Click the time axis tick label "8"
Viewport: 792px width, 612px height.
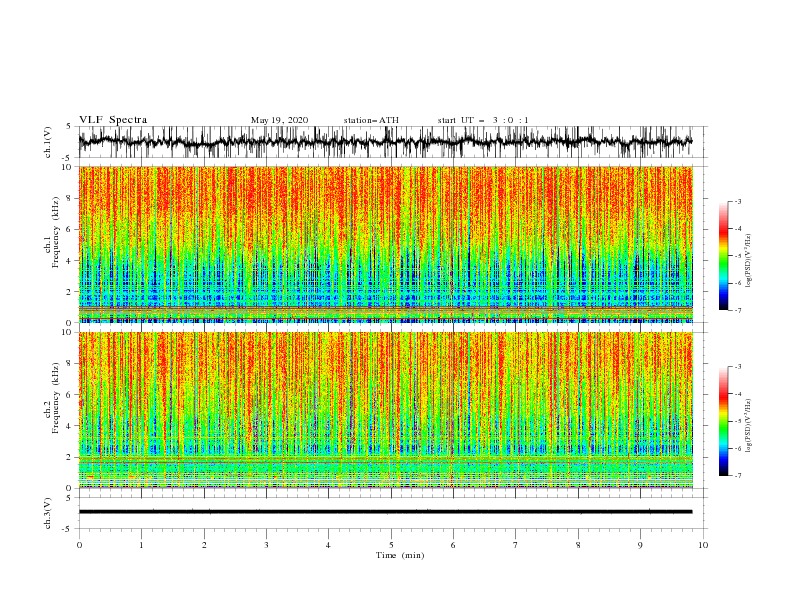click(x=578, y=545)
